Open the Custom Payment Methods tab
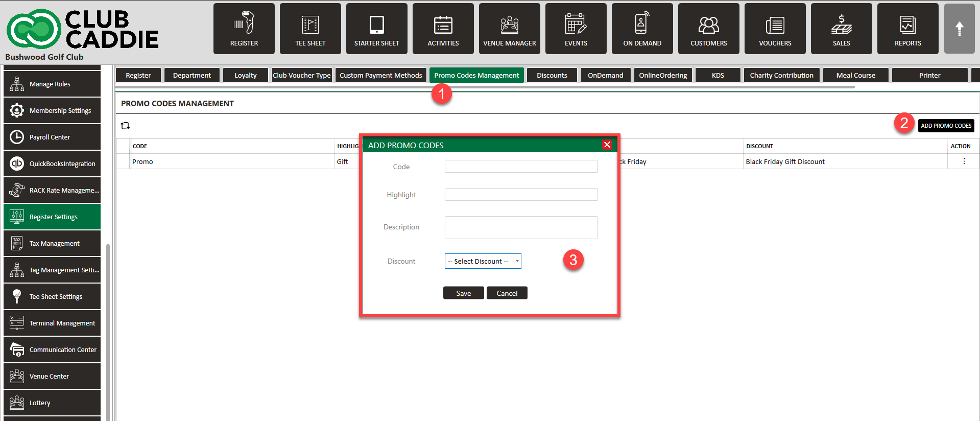This screenshot has width=980, height=421. [x=380, y=75]
